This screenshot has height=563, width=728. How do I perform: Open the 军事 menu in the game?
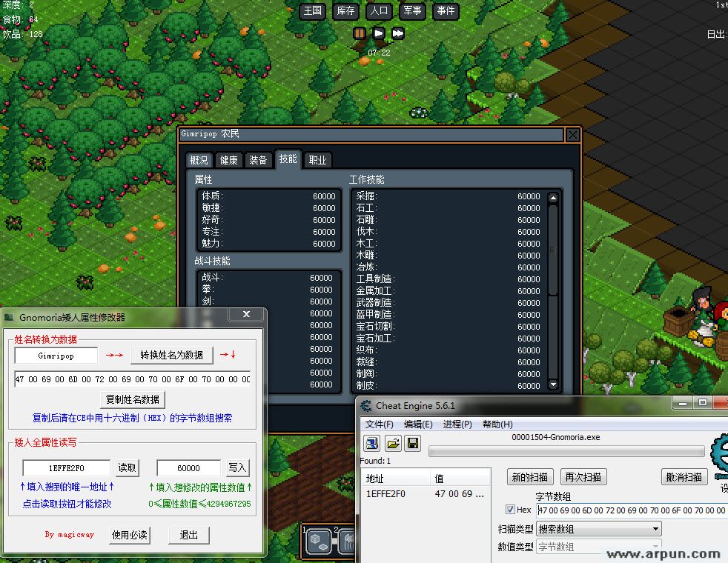point(412,10)
